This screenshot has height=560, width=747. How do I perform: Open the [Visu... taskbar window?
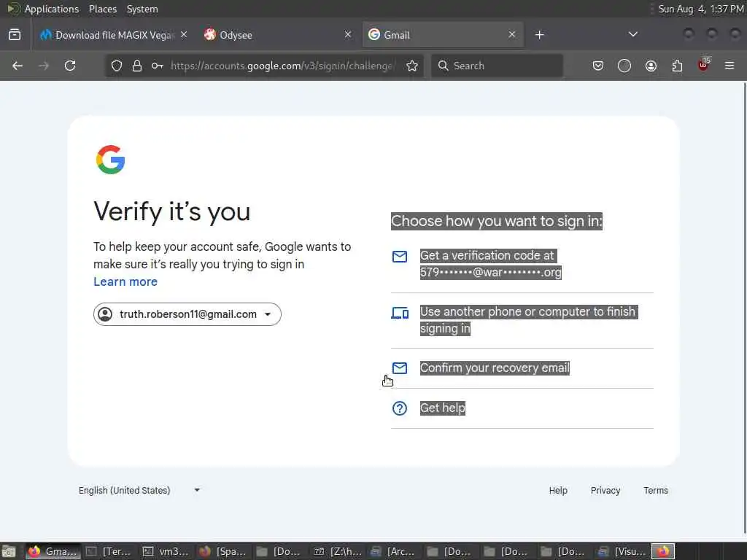[x=622, y=551]
